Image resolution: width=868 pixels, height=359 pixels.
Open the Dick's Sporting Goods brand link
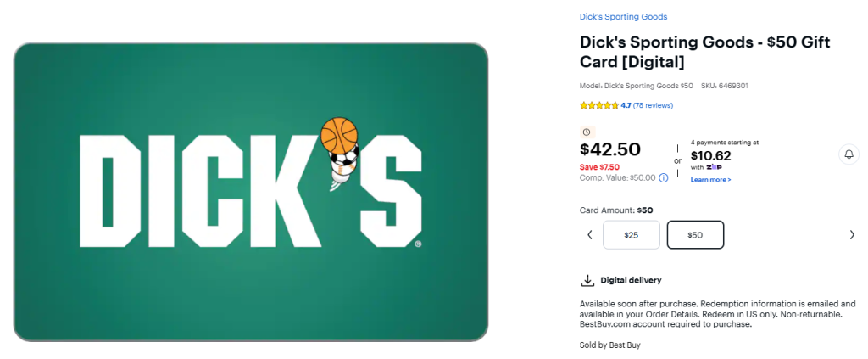623,17
